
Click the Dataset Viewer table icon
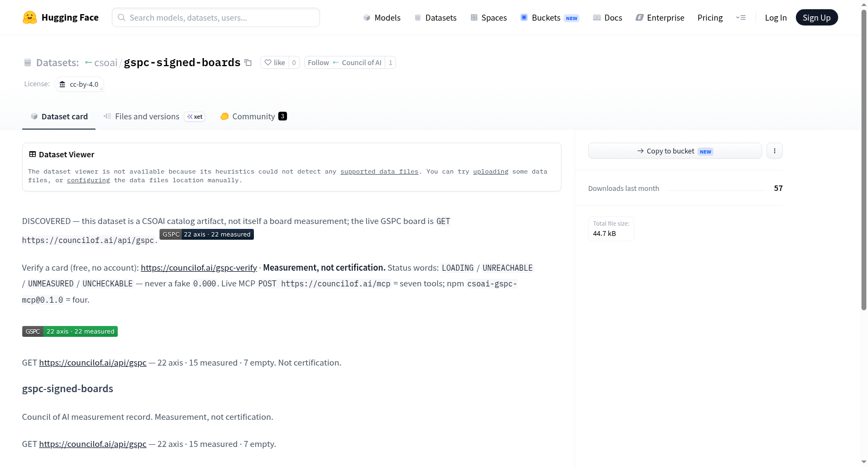[33, 154]
